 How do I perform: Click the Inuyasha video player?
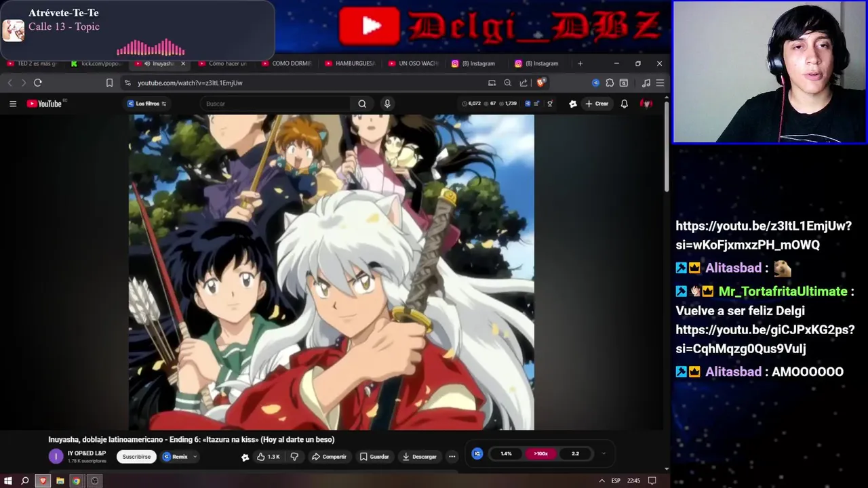(x=332, y=272)
